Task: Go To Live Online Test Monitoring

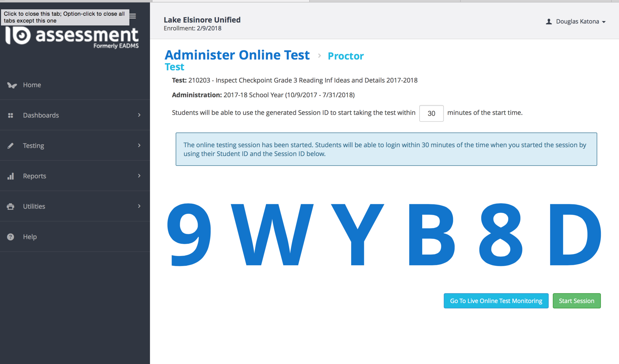Action: click(x=496, y=301)
